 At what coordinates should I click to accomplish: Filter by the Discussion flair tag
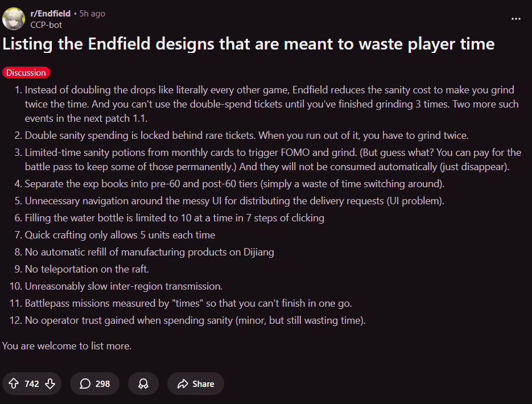point(26,72)
